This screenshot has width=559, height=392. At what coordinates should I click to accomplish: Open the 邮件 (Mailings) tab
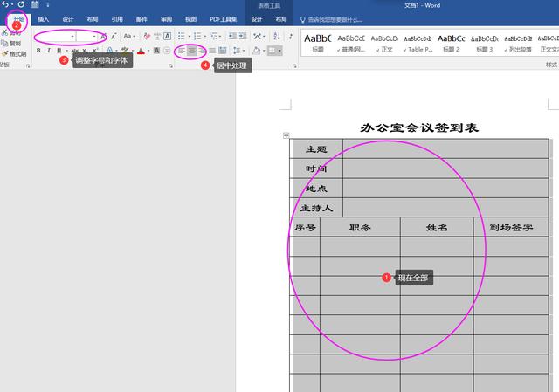pyautogui.click(x=141, y=19)
